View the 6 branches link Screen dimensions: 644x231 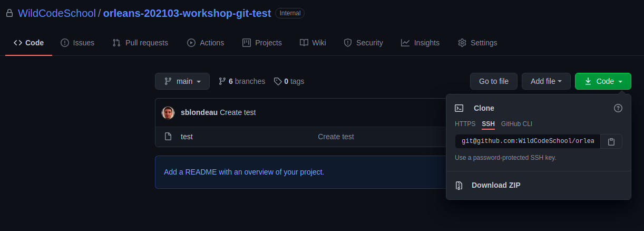(242, 81)
